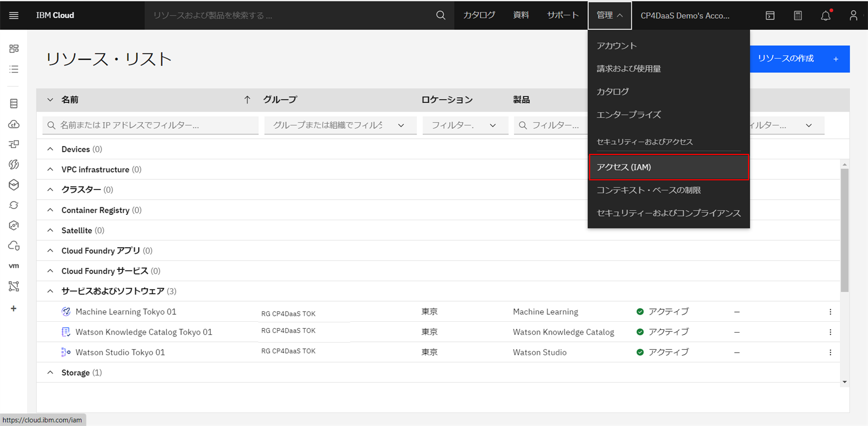The image size is (868, 426).
Task: Open サポート link in the header
Action: click(x=563, y=15)
